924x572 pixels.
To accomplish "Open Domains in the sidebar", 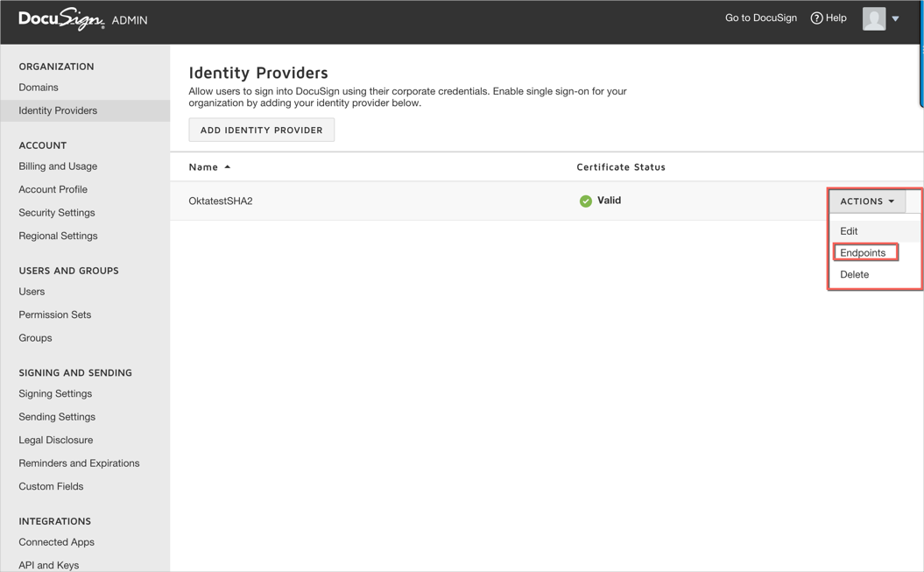I will pyautogui.click(x=39, y=88).
